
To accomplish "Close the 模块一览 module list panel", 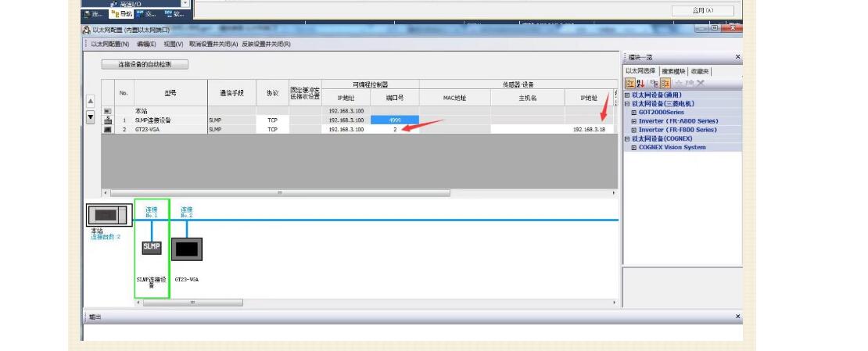I will [x=737, y=57].
